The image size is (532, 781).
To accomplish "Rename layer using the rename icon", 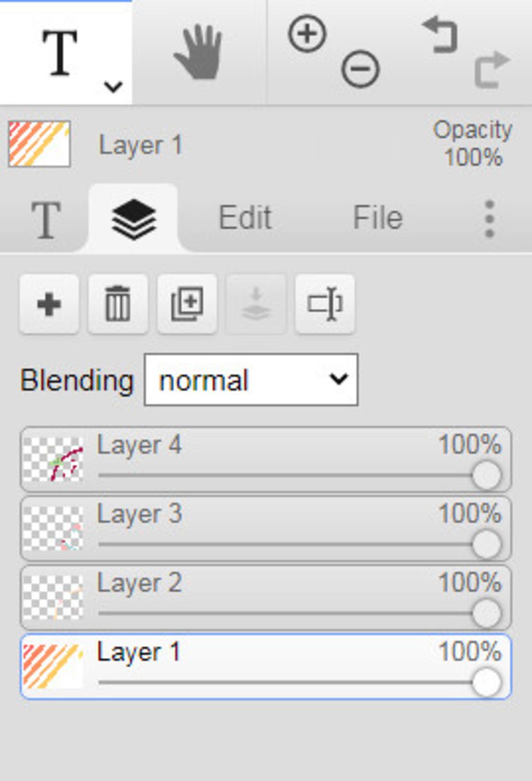I will [325, 304].
